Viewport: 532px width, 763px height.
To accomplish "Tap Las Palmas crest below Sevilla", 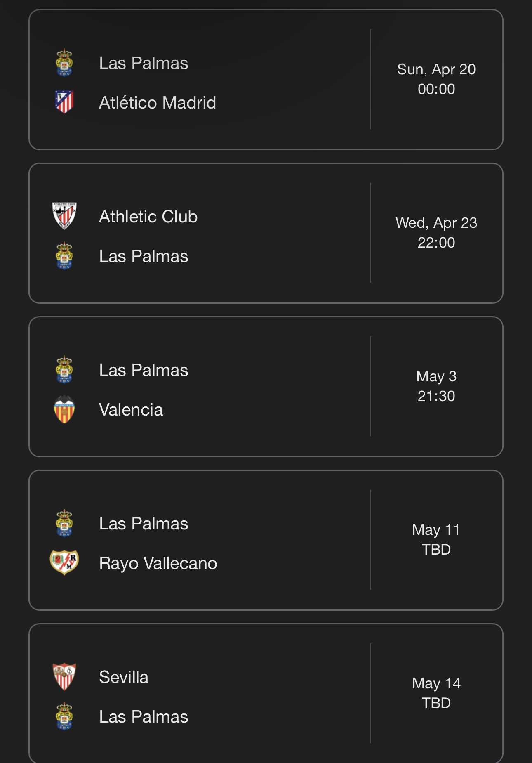I will (64, 716).
